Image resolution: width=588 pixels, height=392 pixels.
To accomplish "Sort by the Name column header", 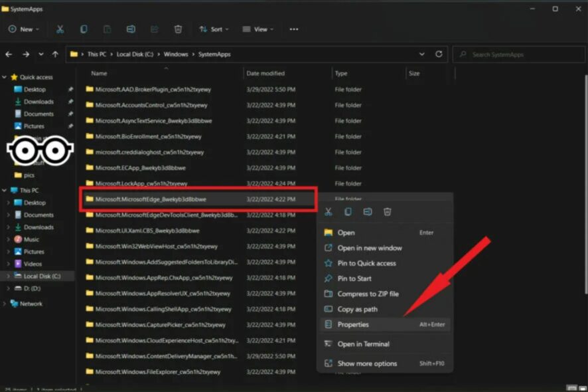I will pos(99,74).
